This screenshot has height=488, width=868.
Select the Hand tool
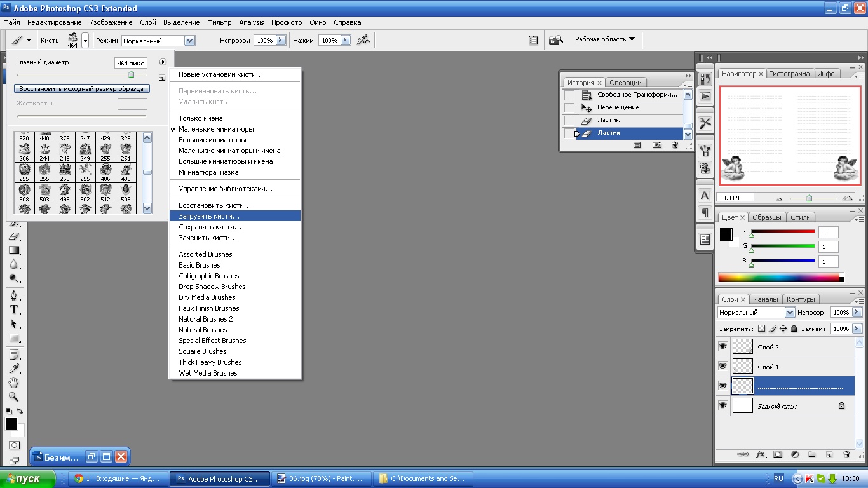click(14, 383)
